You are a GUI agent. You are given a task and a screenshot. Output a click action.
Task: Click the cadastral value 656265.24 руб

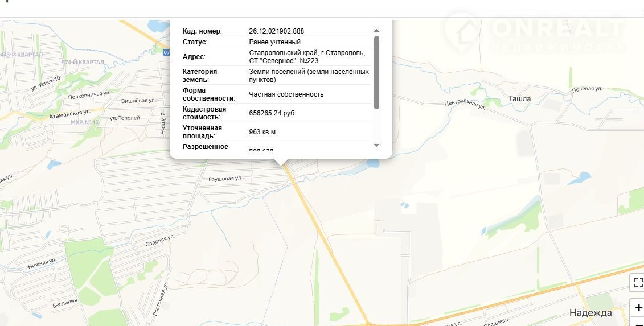coord(272,113)
